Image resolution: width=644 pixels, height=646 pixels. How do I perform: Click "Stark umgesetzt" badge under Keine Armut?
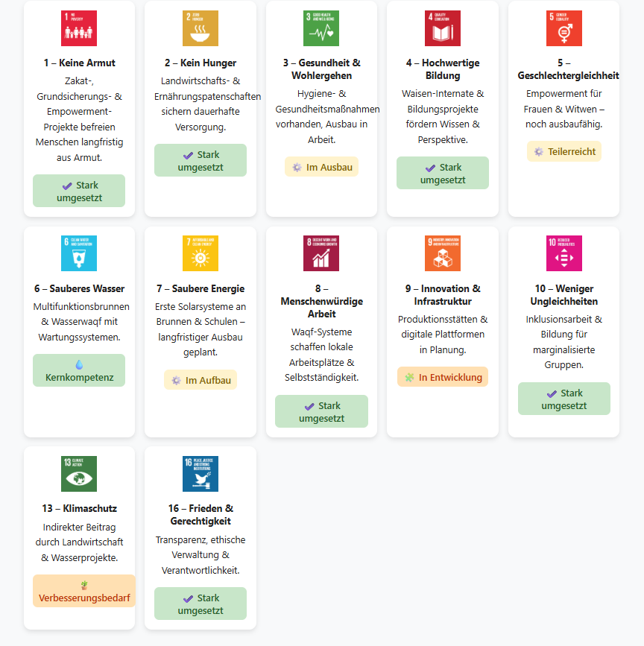click(79, 191)
